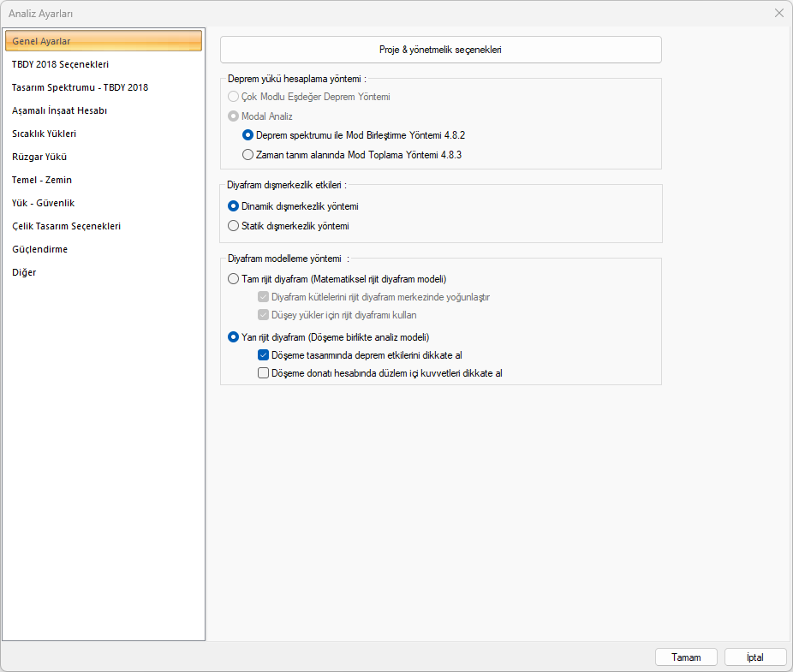
Task: Select Yük - Güvenlik in sidebar
Action: pyautogui.click(x=44, y=203)
